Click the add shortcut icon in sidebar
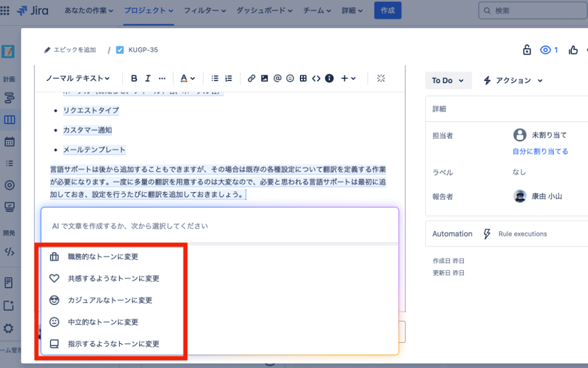Viewport: 588px width, 368px height. coord(9,306)
